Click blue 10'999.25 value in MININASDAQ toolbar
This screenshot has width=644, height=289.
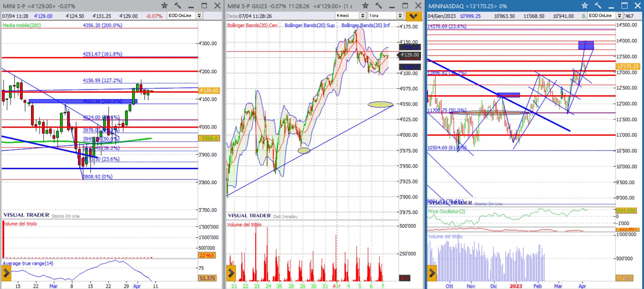[x=470, y=16]
